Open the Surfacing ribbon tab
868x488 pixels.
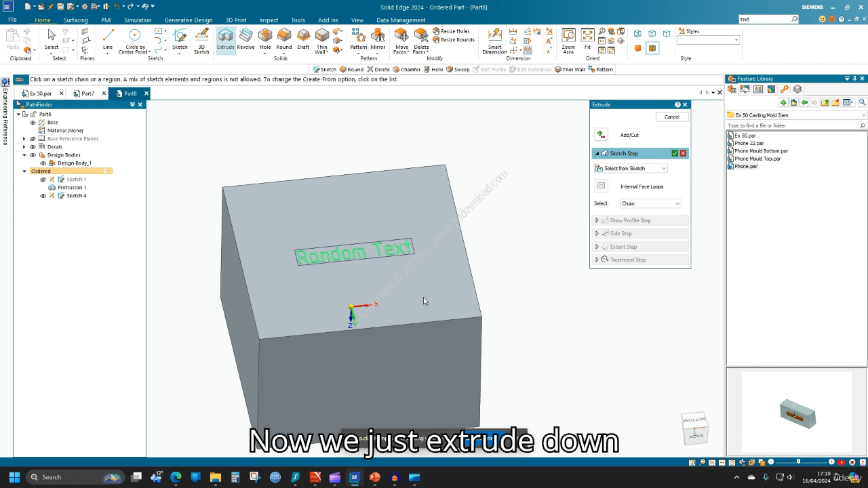(x=75, y=20)
